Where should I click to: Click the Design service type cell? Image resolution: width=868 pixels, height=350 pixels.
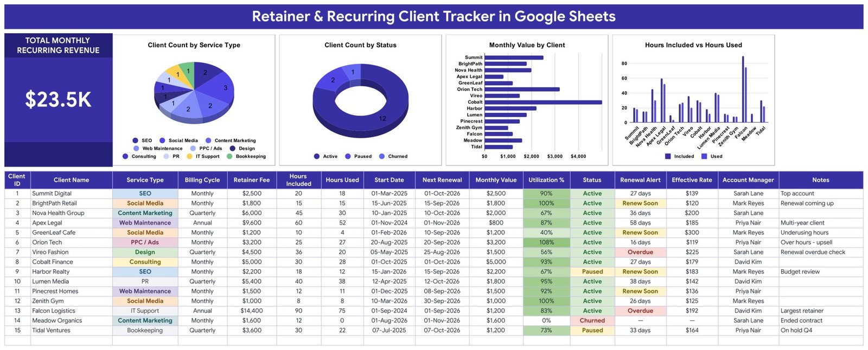coord(145,252)
